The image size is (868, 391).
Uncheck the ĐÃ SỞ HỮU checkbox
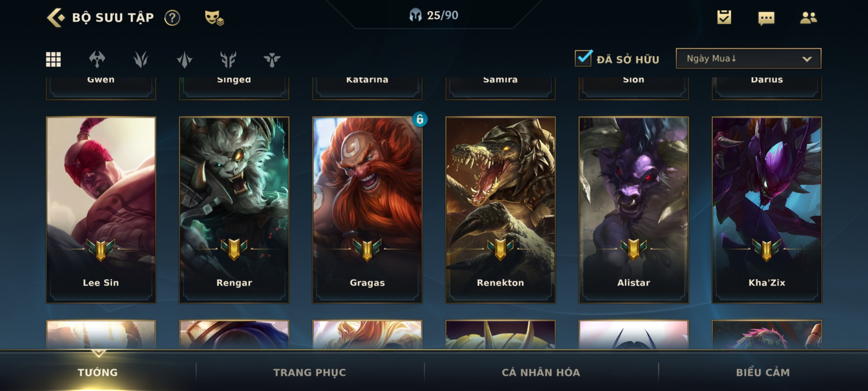point(583,58)
